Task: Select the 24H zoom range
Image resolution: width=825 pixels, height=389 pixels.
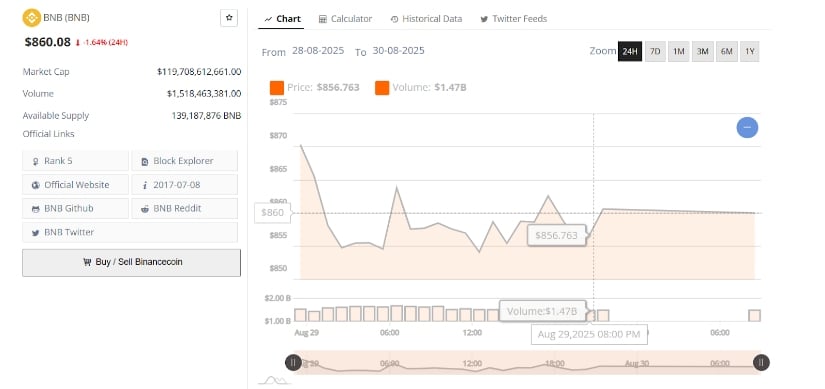Action: pyautogui.click(x=630, y=52)
